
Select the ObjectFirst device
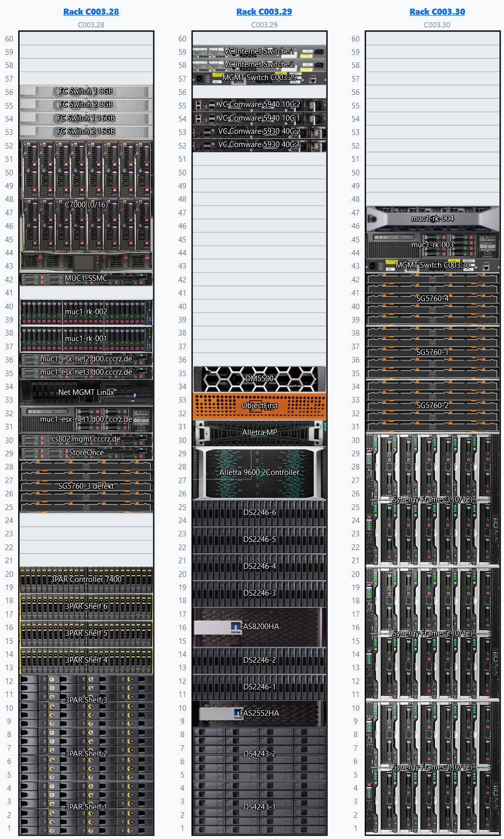(259, 406)
